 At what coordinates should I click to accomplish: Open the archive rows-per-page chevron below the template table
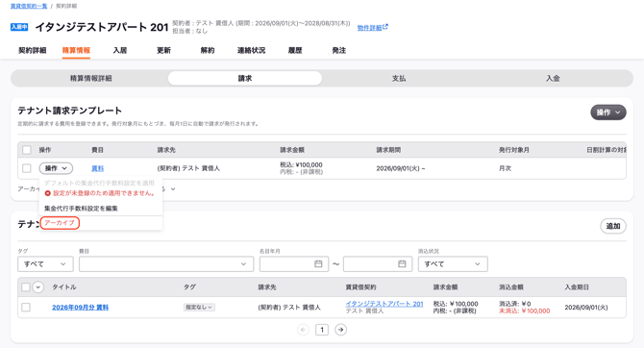[x=173, y=189]
